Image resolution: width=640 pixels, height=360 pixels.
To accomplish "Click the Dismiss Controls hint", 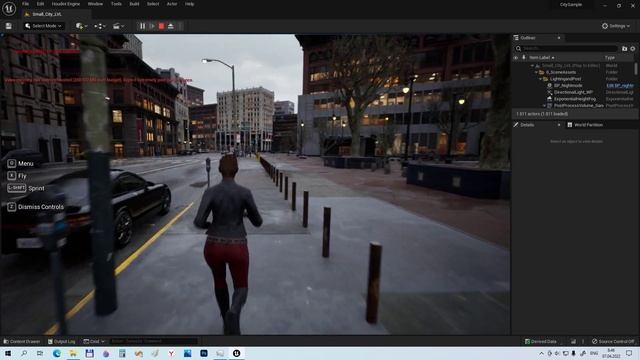I will click(x=36, y=207).
